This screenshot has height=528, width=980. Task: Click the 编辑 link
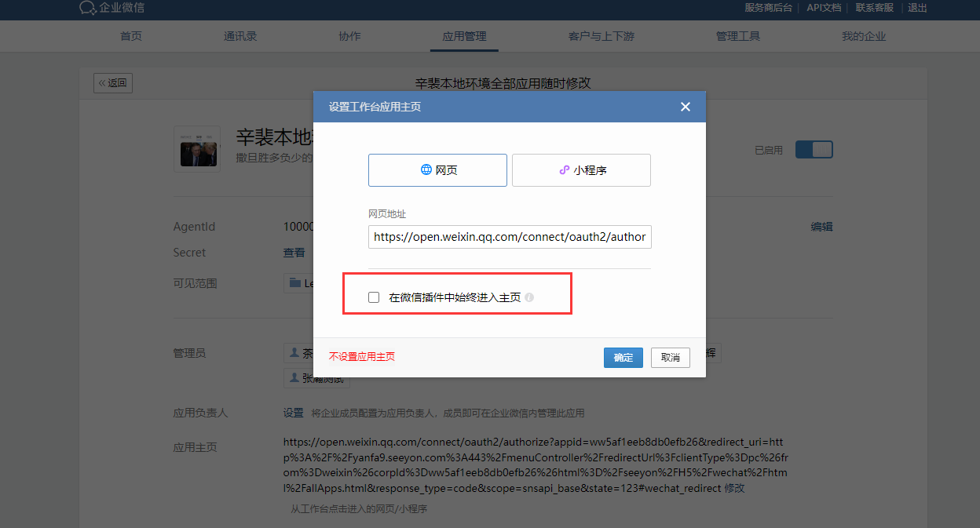822,227
